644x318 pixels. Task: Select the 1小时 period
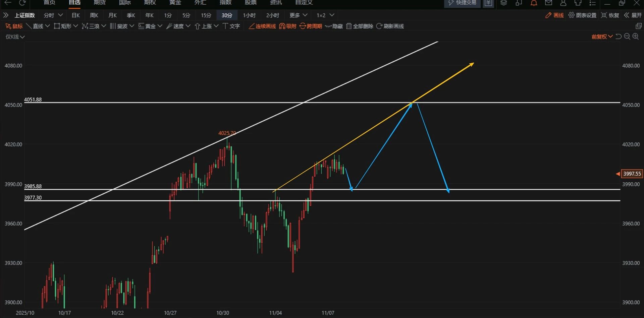[249, 15]
